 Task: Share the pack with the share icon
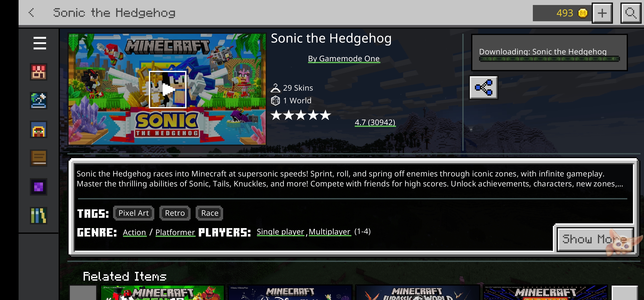point(483,88)
